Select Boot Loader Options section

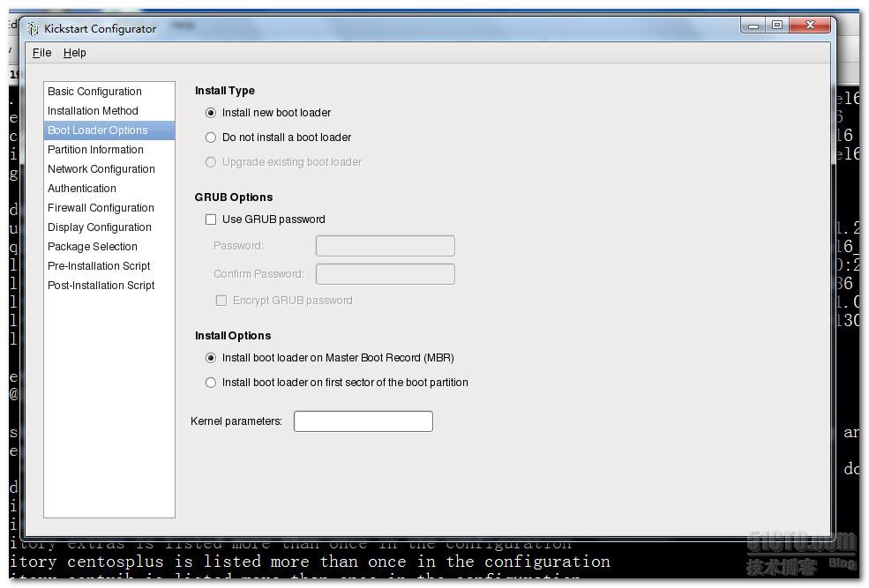pyautogui.click(x=109, y=130)
